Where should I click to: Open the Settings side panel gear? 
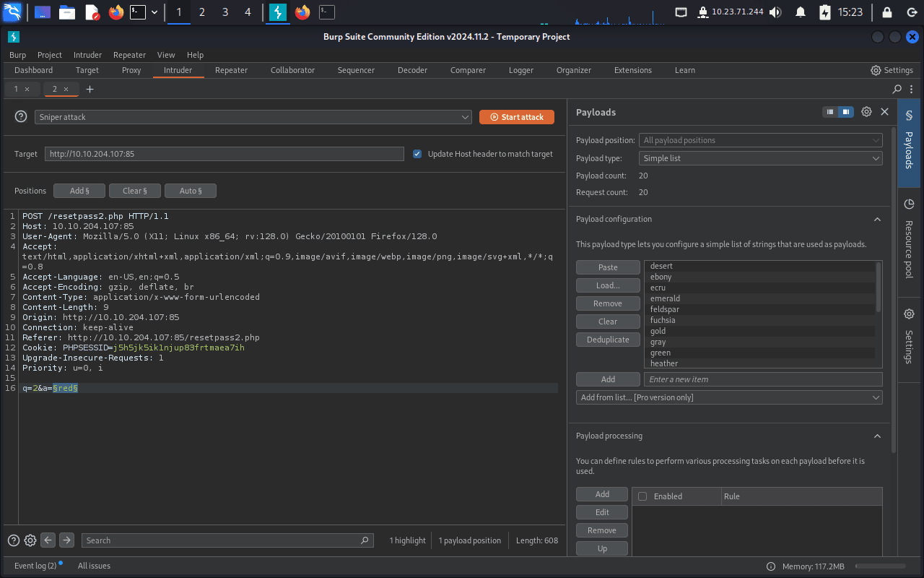[909, 314]
